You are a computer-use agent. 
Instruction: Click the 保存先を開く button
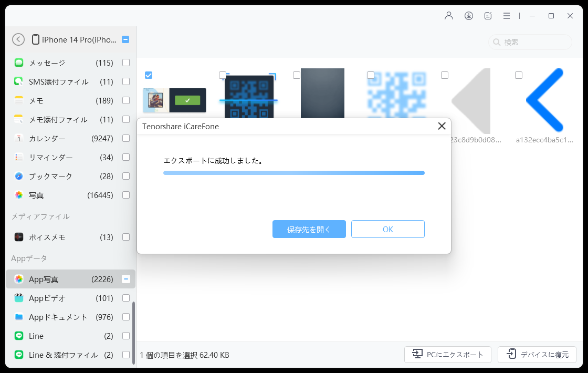pos(309,229)
